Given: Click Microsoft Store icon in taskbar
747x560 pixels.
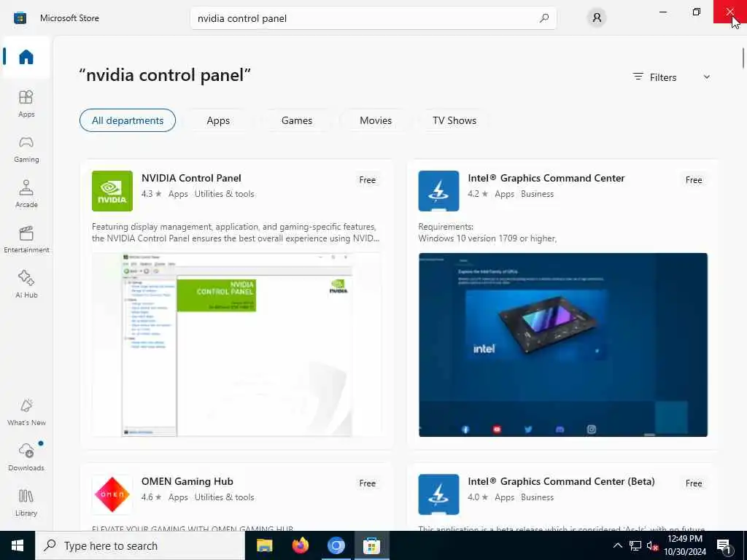Looking at the screenshot, I should (371, 545).
